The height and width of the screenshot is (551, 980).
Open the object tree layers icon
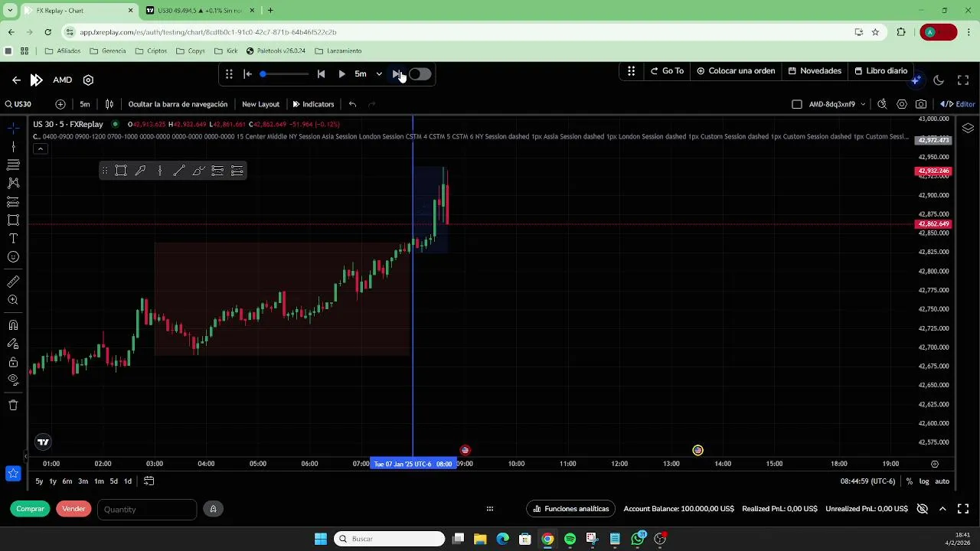(968, 128)
